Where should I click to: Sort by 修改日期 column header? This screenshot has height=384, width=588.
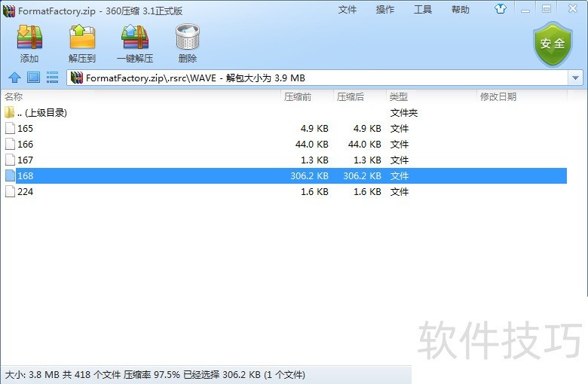(x=522, y=96)
